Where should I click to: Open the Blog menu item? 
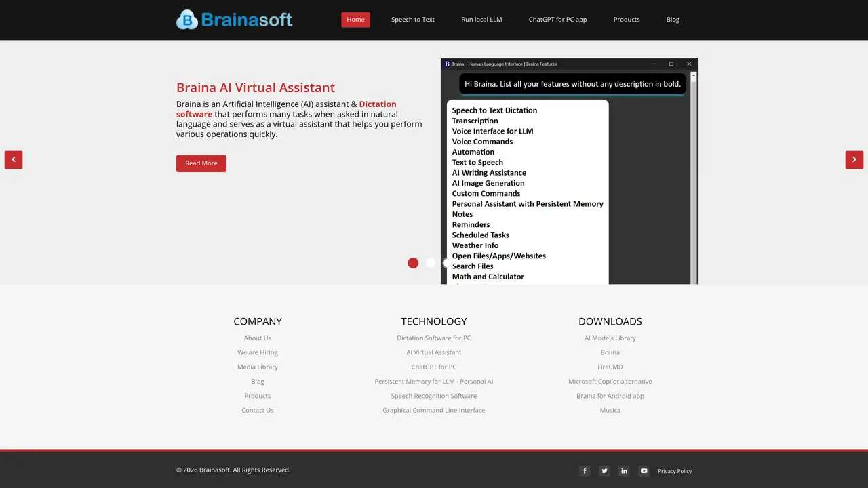coord(673,20)
